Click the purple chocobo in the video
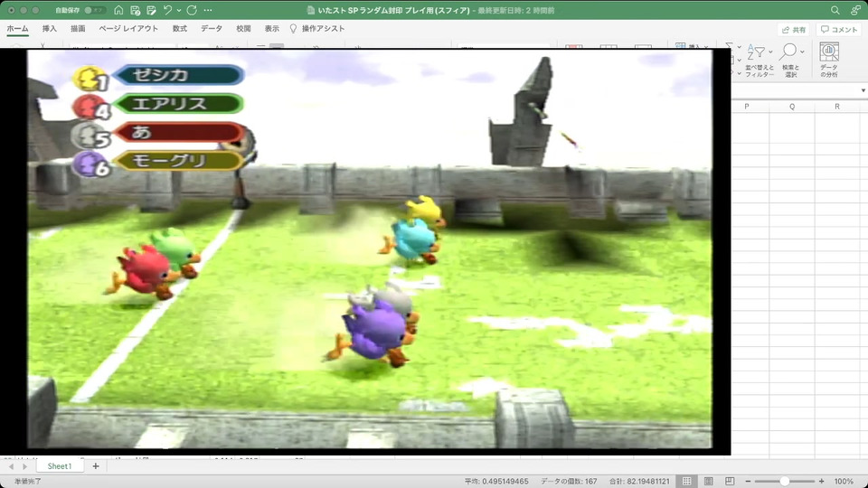Image resolution: width=868 pixels, height=488 pixels. tap(373, 333)
